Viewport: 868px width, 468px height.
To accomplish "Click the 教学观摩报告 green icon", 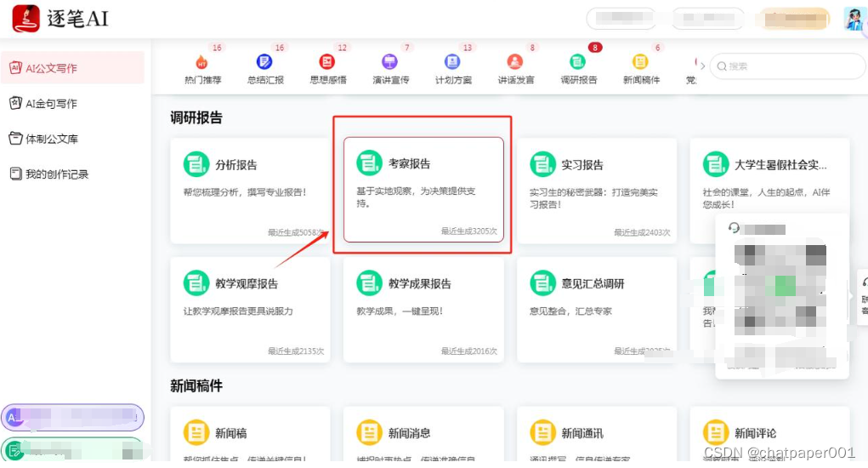I will 196,283.
